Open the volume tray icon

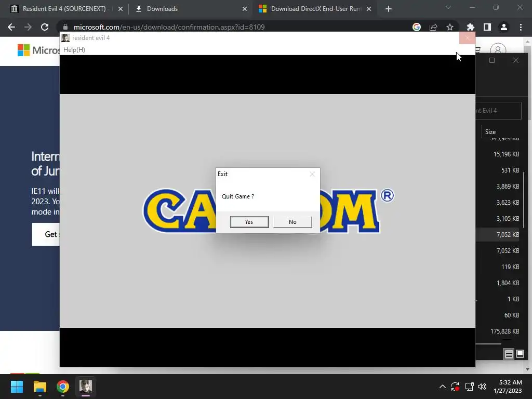click(x=482, y=387)
